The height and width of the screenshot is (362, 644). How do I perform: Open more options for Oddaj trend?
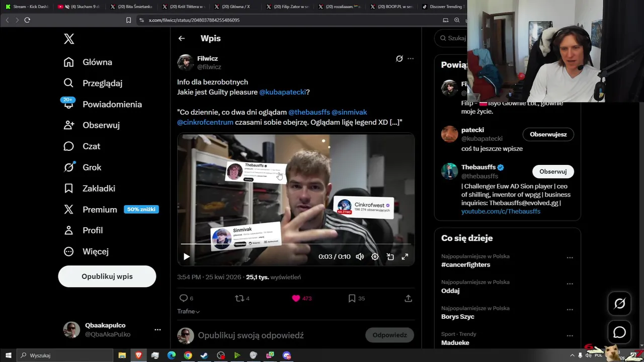click(570, 284)
